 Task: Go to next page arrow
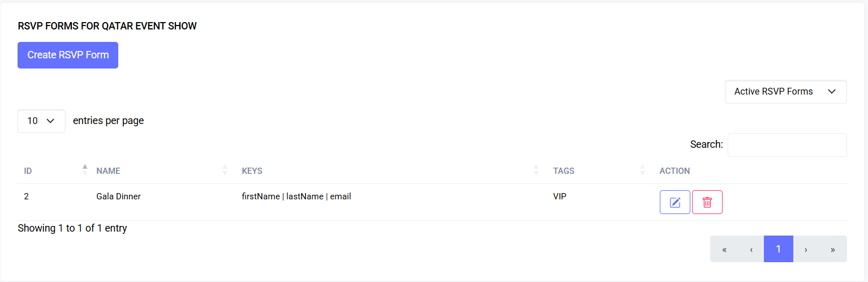(x=806, y=249)
